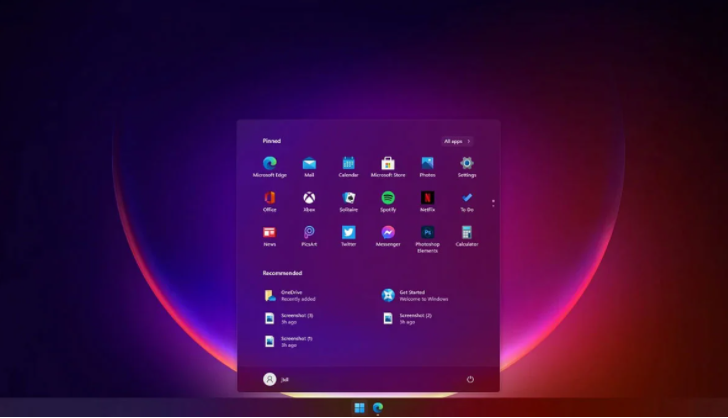Open Microsoft Store

[x=388, y=163]
